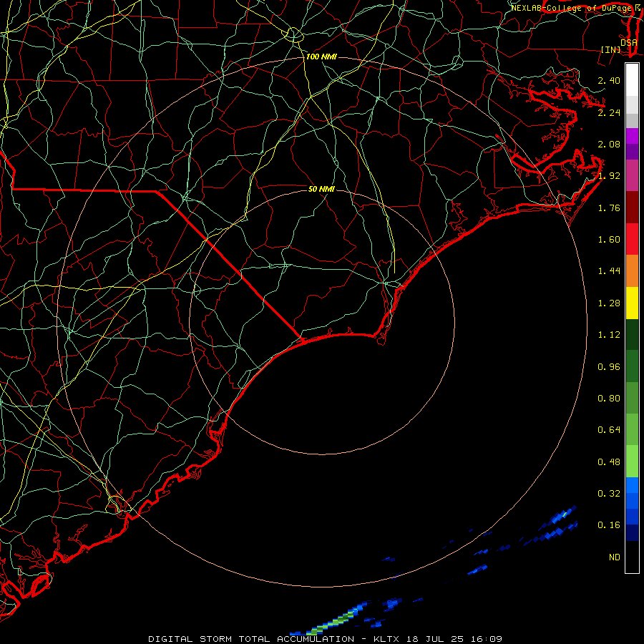Select the 0.16 scale value
The width and height of the screenshot is (644, 644).
coord(609,525)
